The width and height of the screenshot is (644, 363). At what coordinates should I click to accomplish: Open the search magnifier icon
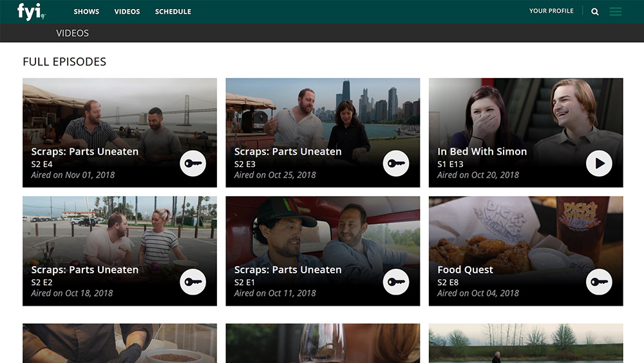coord(595,12)
